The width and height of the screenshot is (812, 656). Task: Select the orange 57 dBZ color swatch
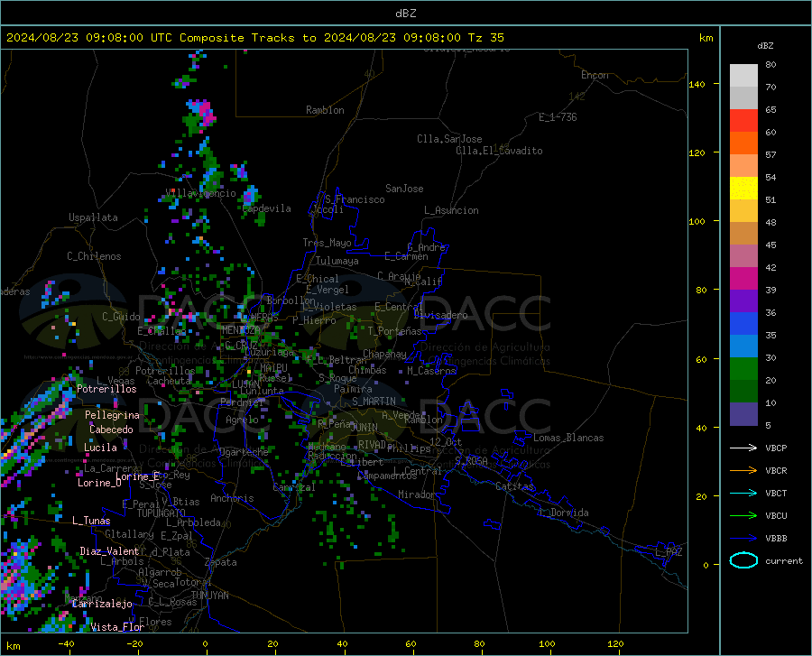tap(743, 143)
